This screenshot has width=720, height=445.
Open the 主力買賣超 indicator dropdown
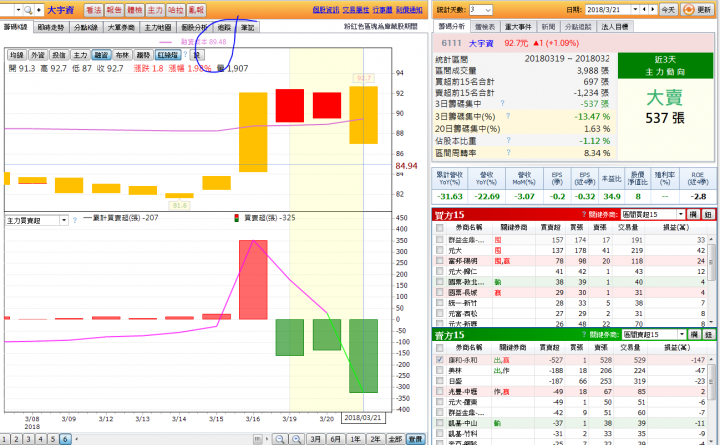[64, 220]
